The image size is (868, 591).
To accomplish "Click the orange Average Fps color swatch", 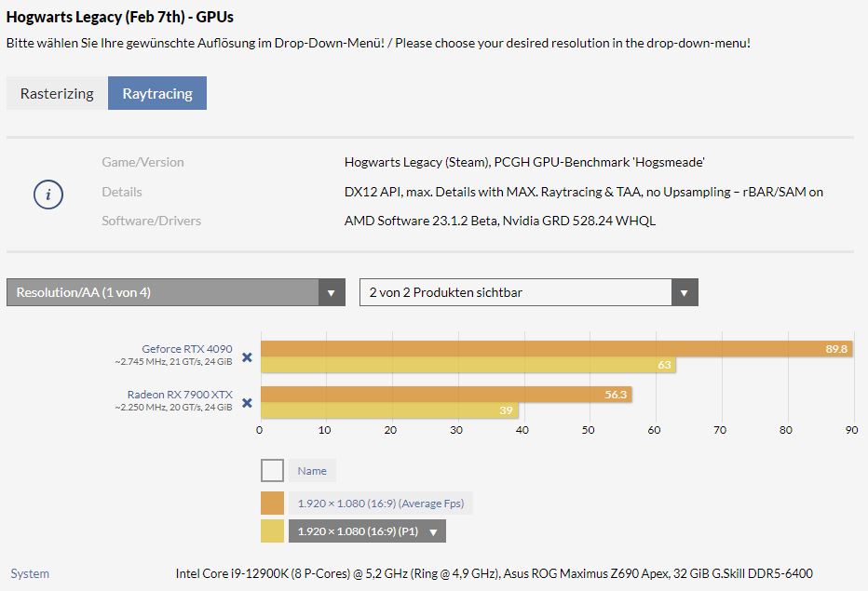I will click(x=272, y=503).
